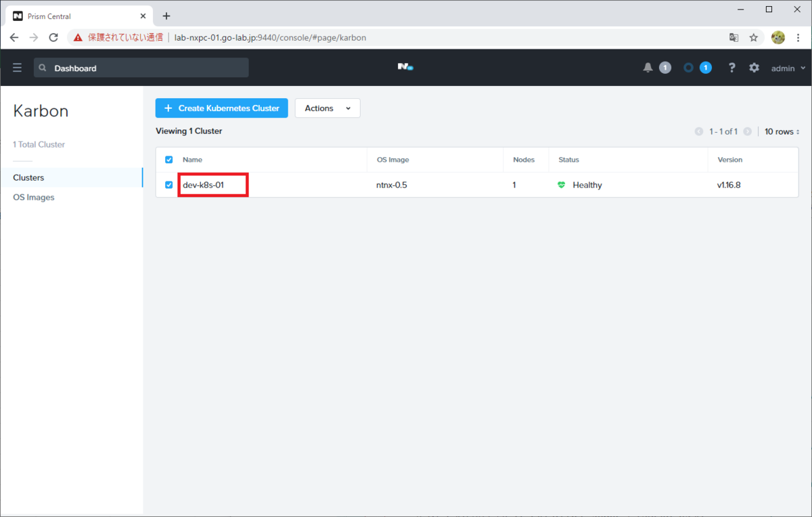
Task: Click the ntnx-0.5 OS image cell
Action: pyautogui.click(x=392, y=185)
